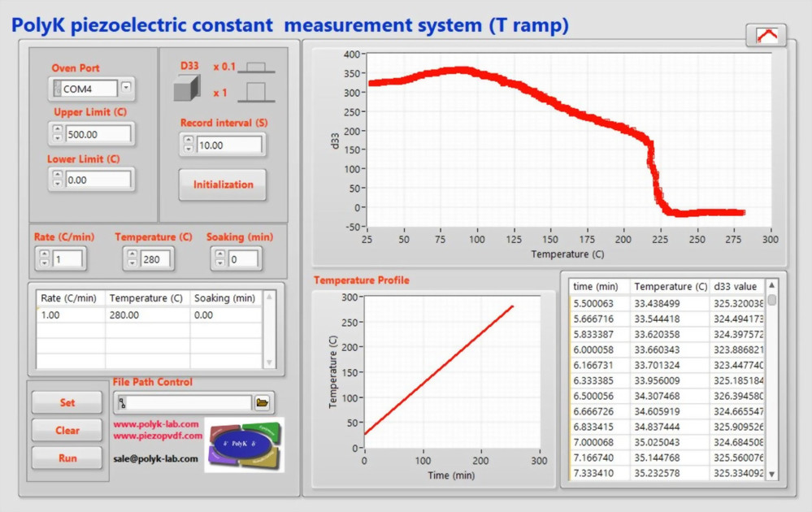Click the Lower Limit 0.00 field
The width and height of the screenshot is (812, 512).
98,180
